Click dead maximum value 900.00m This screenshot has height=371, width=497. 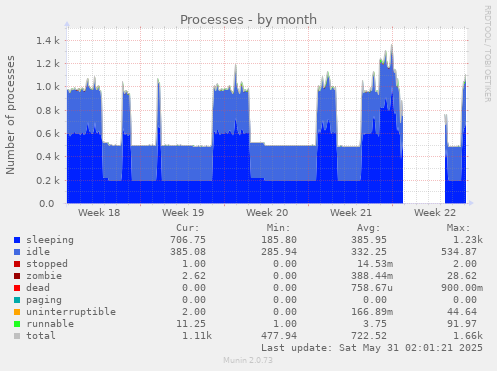(x=462, y=288)
